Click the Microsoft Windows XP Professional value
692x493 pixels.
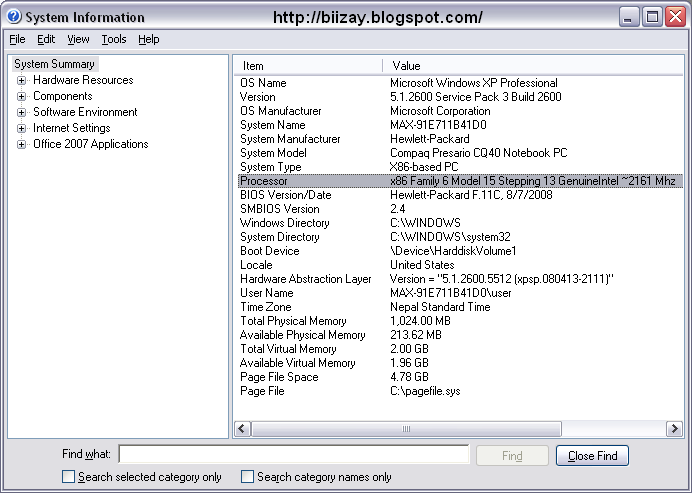474,83
